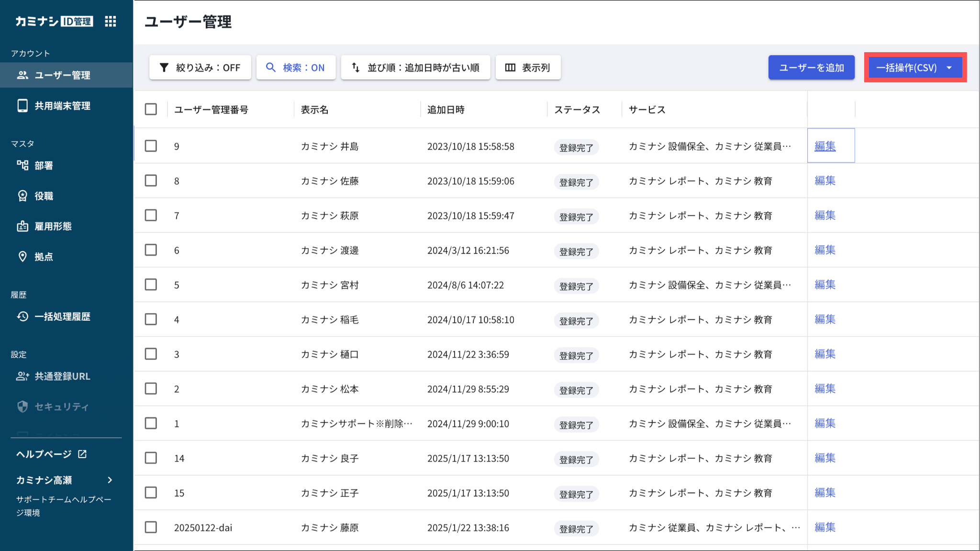The width and height of the screenshot is (980, 551).
Task: Click the filter funnel icon for 絞り込み
Action: click(164, 67)
